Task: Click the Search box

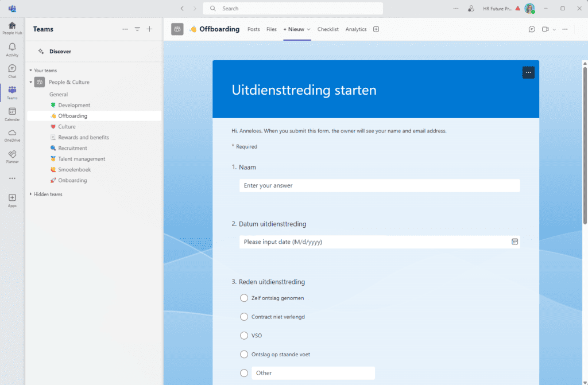Action: point(293,8)
